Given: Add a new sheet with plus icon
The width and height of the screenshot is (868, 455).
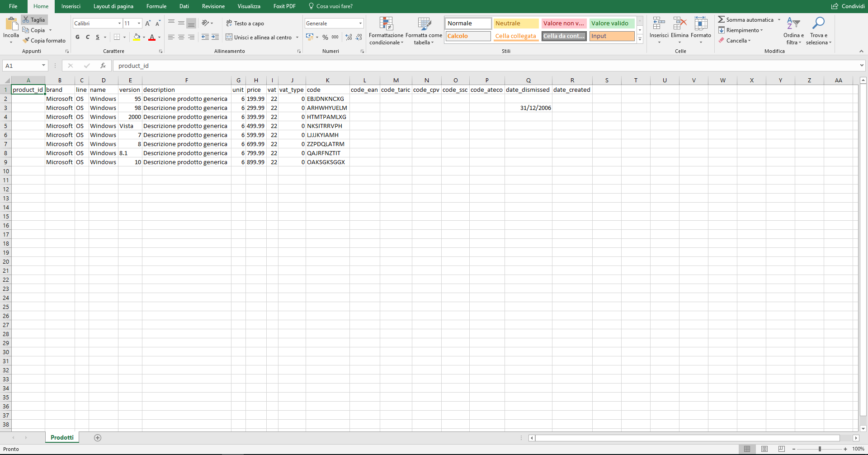Looking at the screenshot, I should (98, 438).
